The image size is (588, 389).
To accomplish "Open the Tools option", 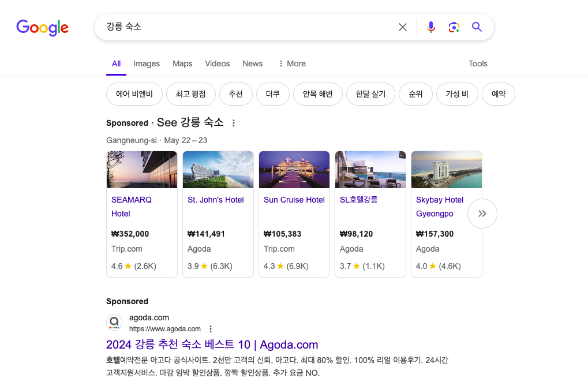I will tap(478, 63).
